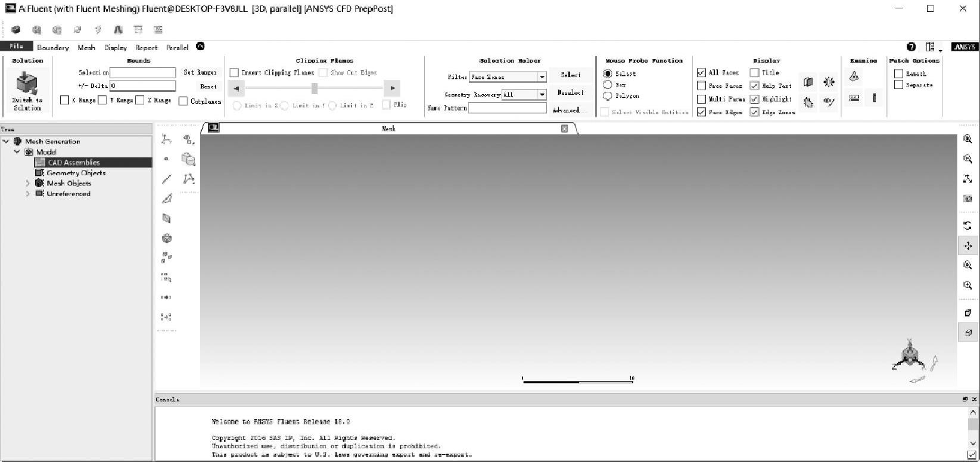Click the Set Ranges button

point(200,73)
